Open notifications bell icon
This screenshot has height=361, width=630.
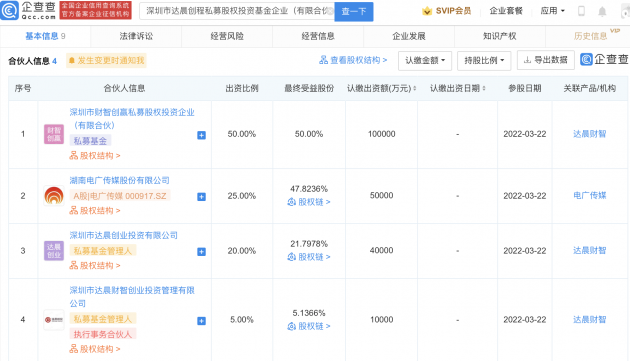[x=602, y=11]
